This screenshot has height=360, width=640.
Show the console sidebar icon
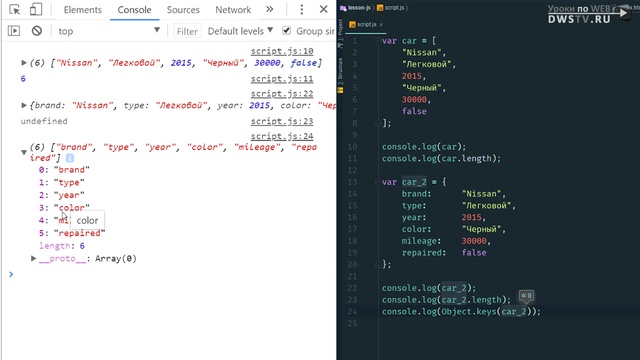coord(14,31)
